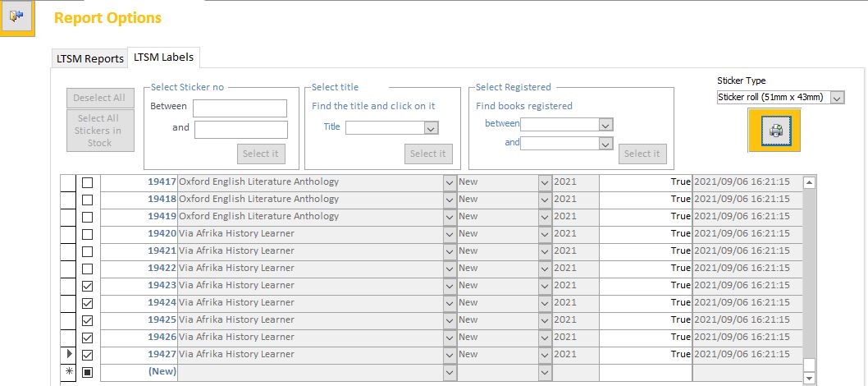Image resolution: width=868 pixels, height=386 pixels.
Task: Tick the checkbox for sticker 19417
Action: tap(87, 182)
